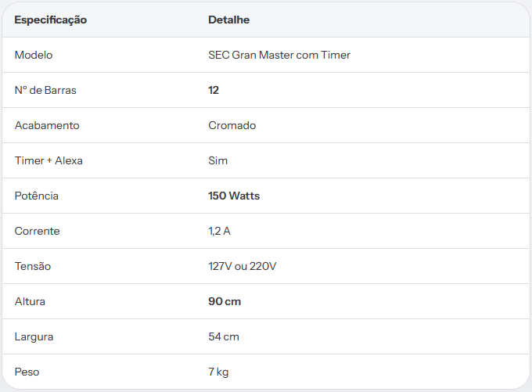The image size is (532, 392).
Task: Click the 1,2 A current value
Action: 219,231
